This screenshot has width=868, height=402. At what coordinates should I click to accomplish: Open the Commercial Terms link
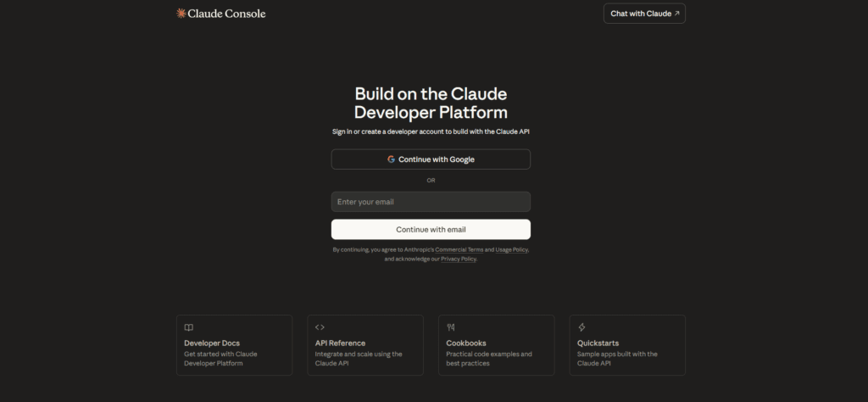click(x=459, y=249)
